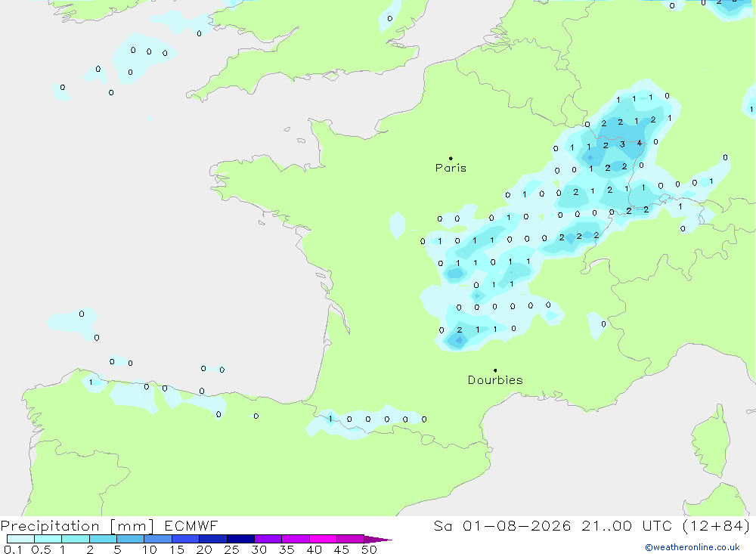Select the 2–5 mm legend swatch
This screenshot has height=554, width=756.
[103, 539]
